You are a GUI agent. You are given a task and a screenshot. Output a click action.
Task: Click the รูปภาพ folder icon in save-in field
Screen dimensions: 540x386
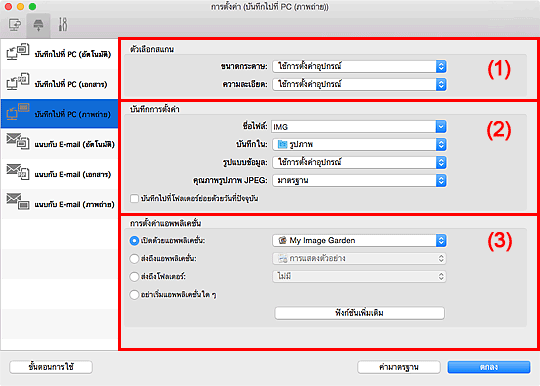pos(282,145)
